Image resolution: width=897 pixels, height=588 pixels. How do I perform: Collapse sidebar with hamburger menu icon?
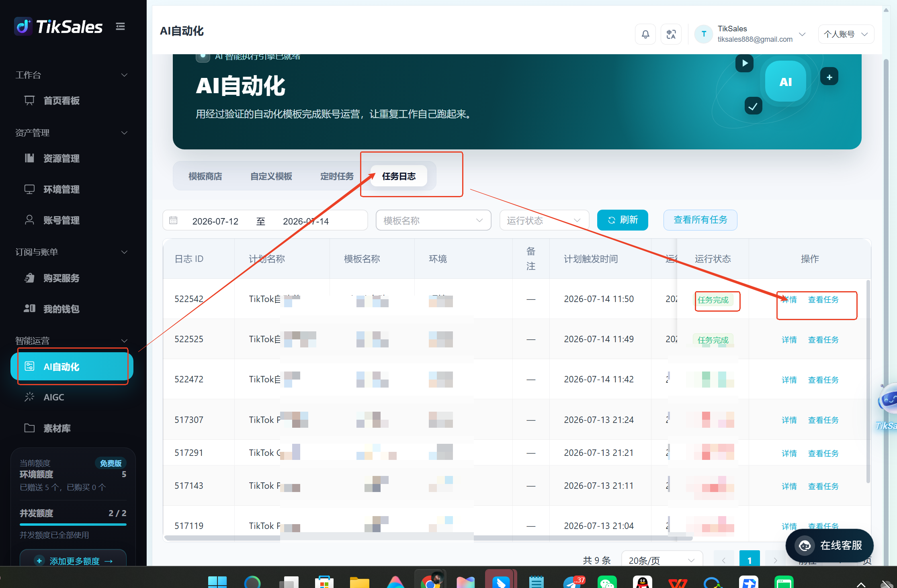(x=120, y=27)
